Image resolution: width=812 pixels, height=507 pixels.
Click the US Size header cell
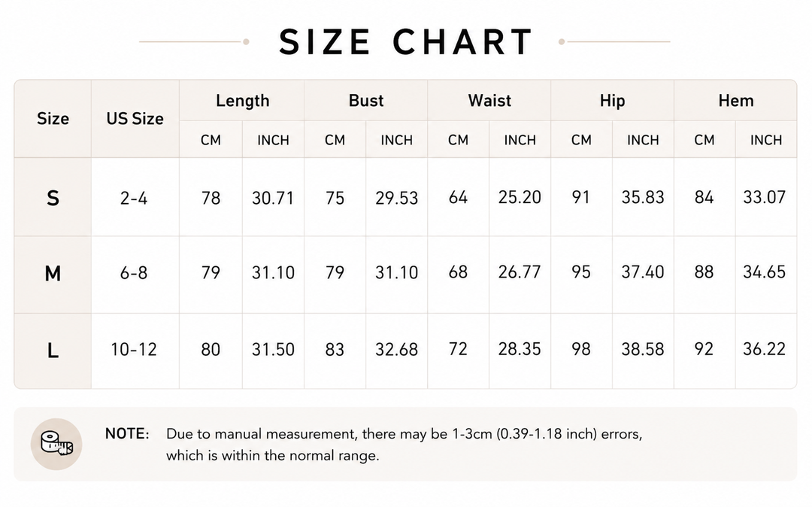pyautogui.click(x=135, y=119)
